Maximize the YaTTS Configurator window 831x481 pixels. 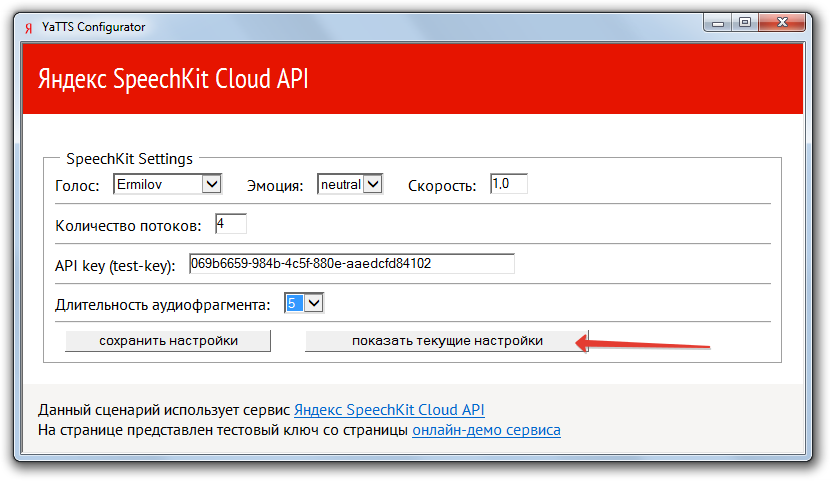pyautogui.click(x=745, y=23)
